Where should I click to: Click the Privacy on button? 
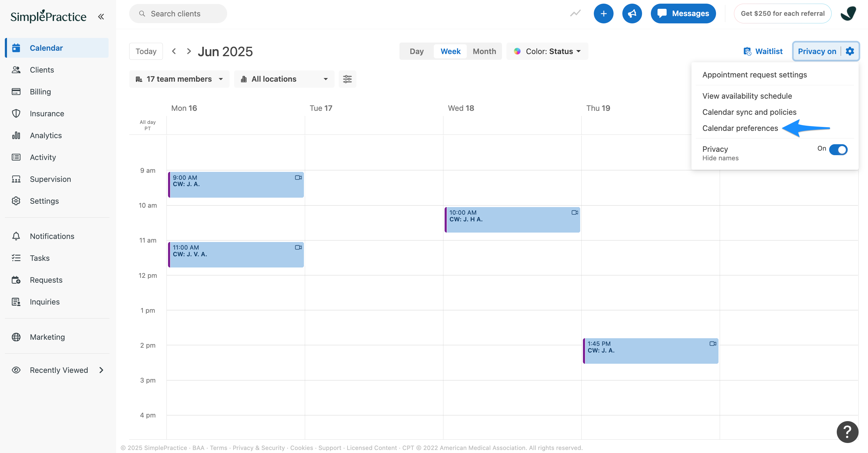(x=817, y=51)
